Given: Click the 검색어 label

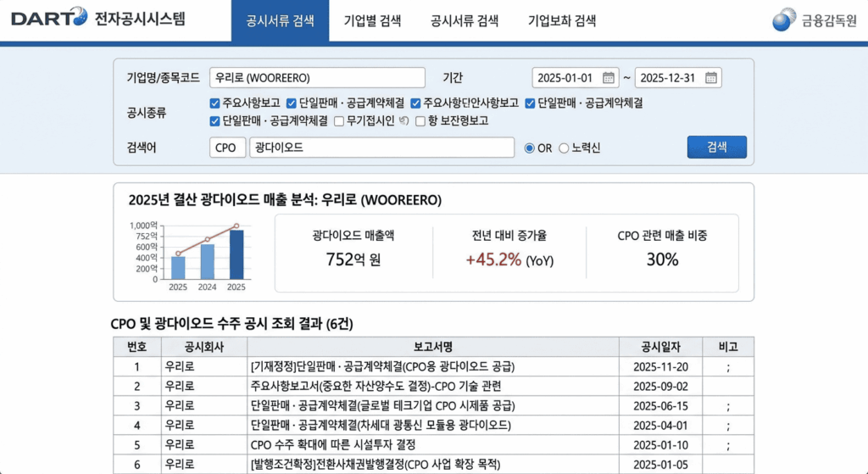Looking at the screenshot, I should (142, 148).
